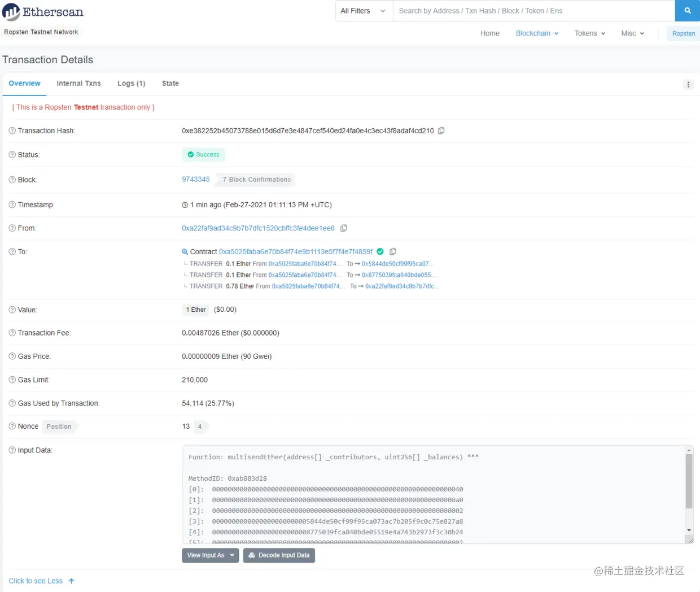The width and height of the screenshot is (700, 592).
Task: Click the help icon next to Transaction Hash
Action: click(x=12, y=130)
